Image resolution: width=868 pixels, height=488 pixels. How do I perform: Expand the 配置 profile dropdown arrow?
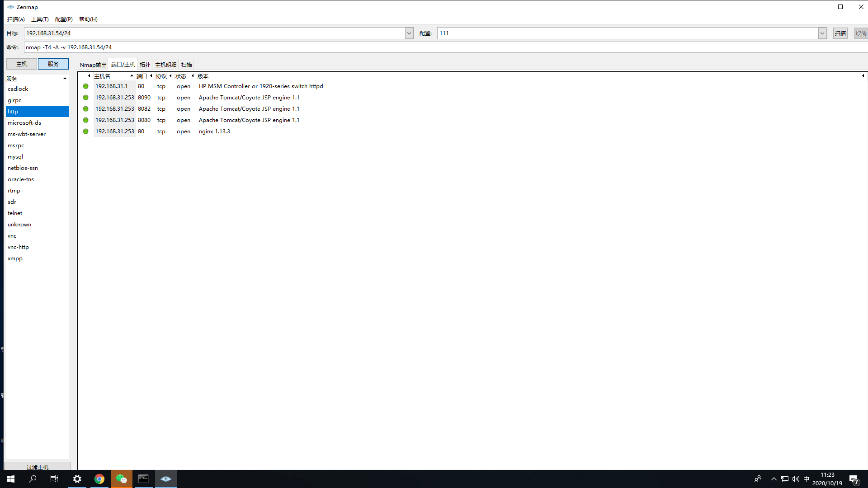[822, 33]
